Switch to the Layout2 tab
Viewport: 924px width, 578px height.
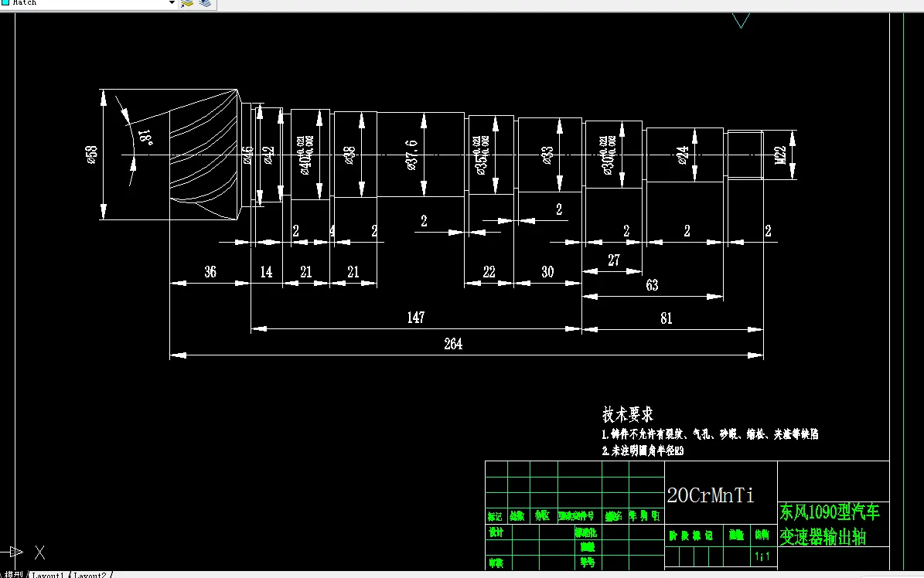pyautogui.click(x=90, y=574)
